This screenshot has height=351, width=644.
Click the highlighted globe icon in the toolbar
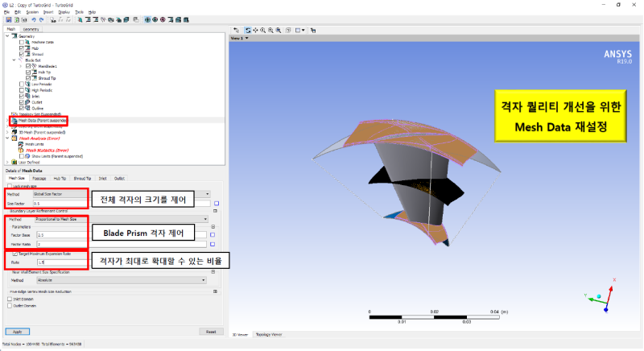(147, 19)
